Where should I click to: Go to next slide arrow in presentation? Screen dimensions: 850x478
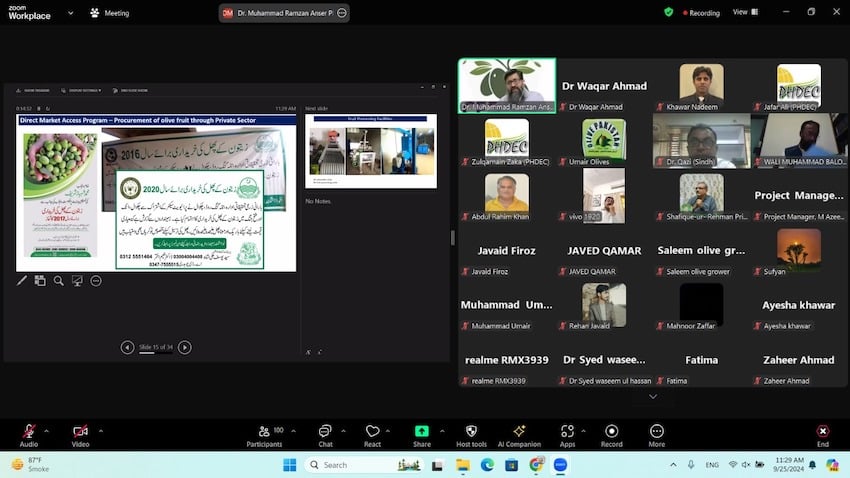[185, 347]
